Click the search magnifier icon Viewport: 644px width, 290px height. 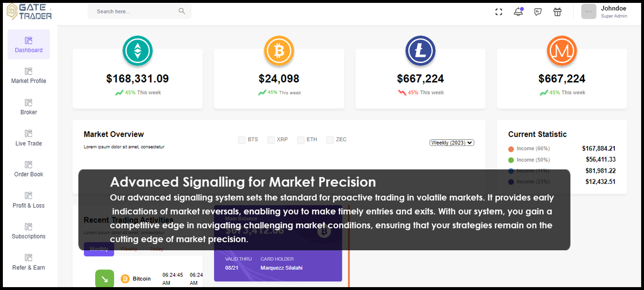tap(182, 11)
